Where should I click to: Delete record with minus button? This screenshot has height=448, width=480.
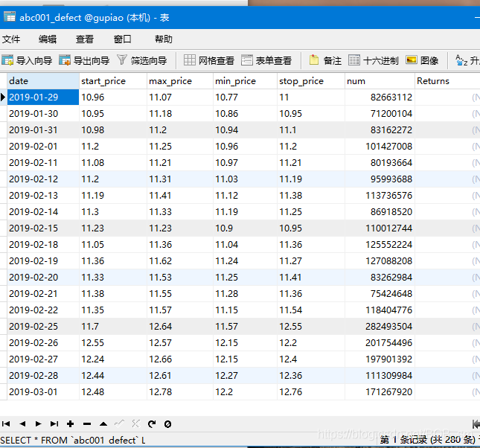(x=87, y=423)
